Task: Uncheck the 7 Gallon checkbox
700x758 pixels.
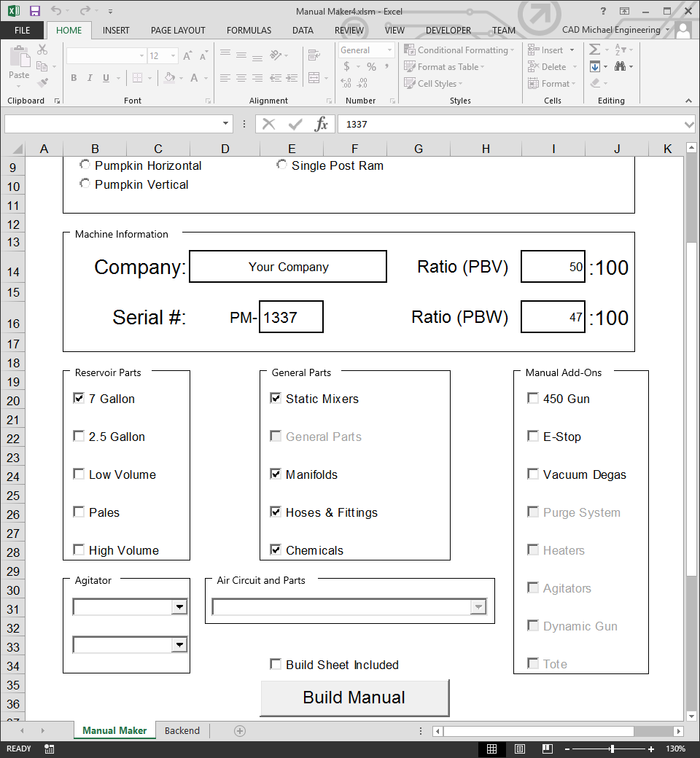Action: tap(79, 399)
